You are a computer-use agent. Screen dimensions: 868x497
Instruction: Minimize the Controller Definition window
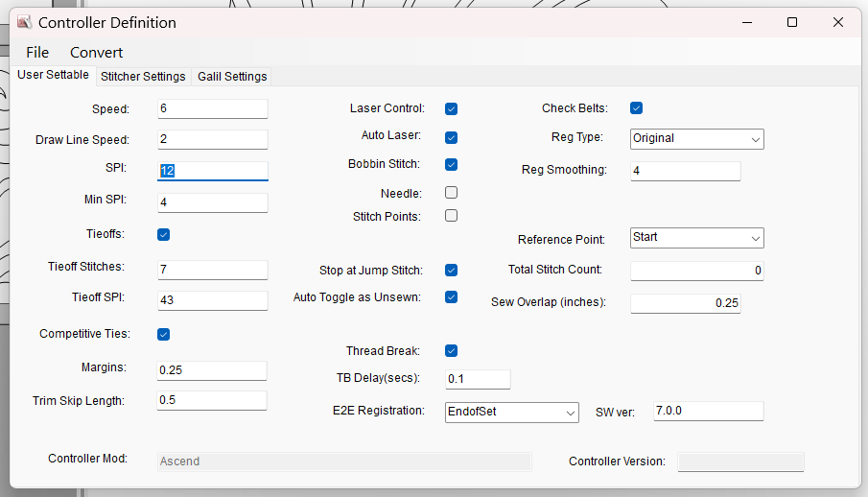tap(747, 22)
